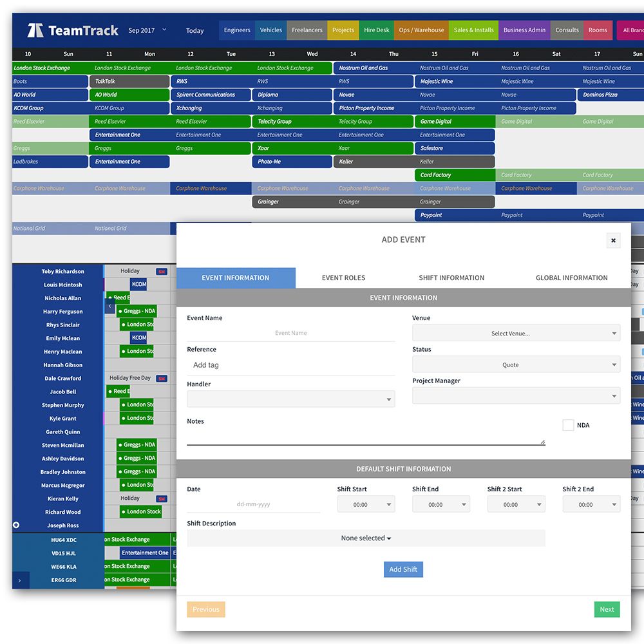Switch to the Event Roles tab
The width and height of the screenshot is (644, 644).
tap(343, 278)
